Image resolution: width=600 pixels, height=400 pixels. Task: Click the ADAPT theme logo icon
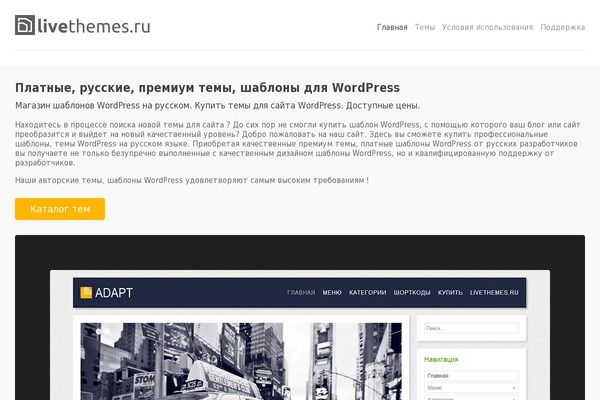[86, 292]
